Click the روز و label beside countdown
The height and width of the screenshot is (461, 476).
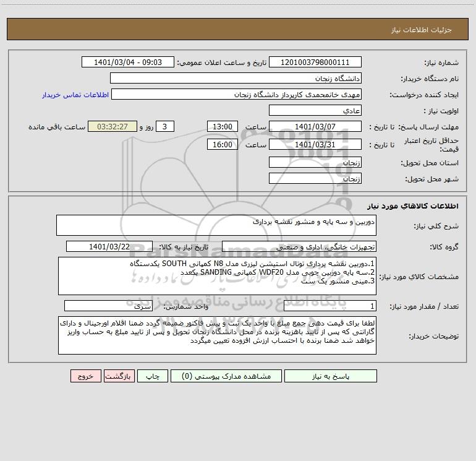147,127
